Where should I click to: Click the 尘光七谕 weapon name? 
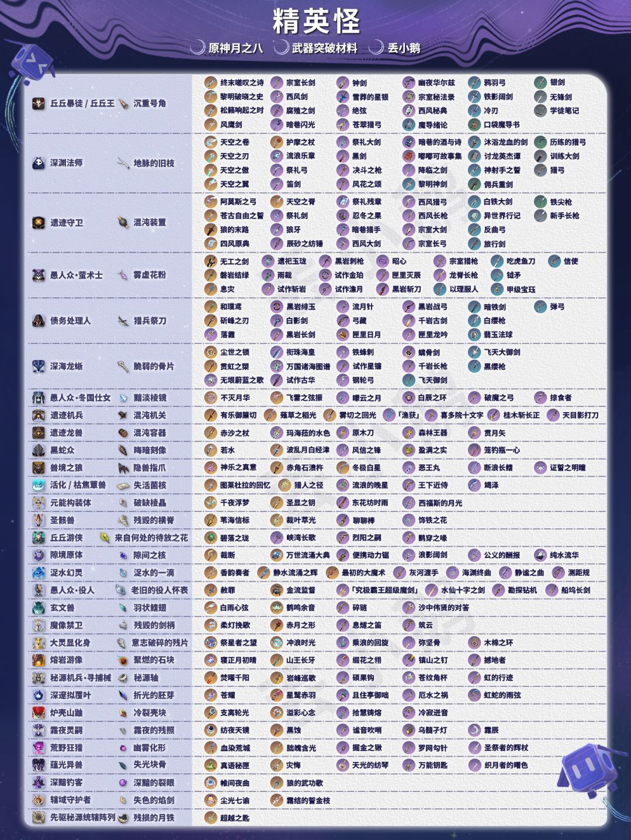tap(235, 800)
